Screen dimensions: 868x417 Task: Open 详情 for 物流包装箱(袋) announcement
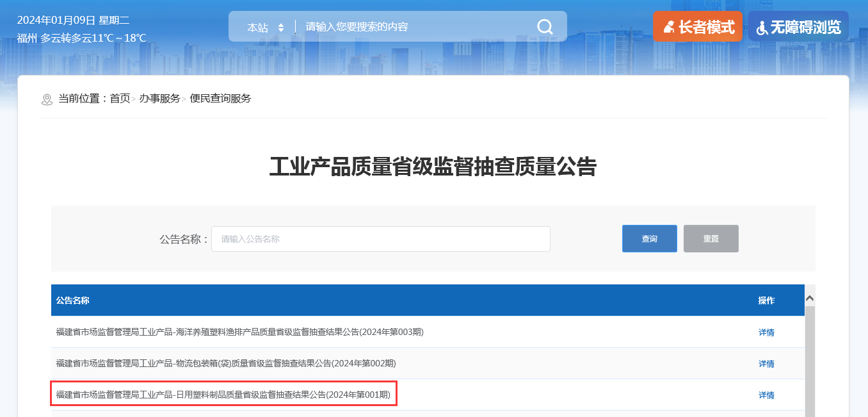[x=766, y=364]
